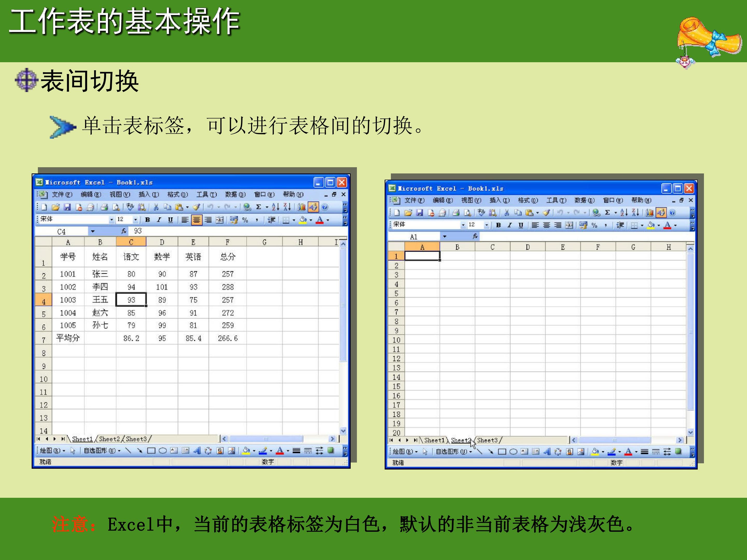Click Comma Style icon in right Excel window
The height and width of the screenshot is (560, 747).
605,225
